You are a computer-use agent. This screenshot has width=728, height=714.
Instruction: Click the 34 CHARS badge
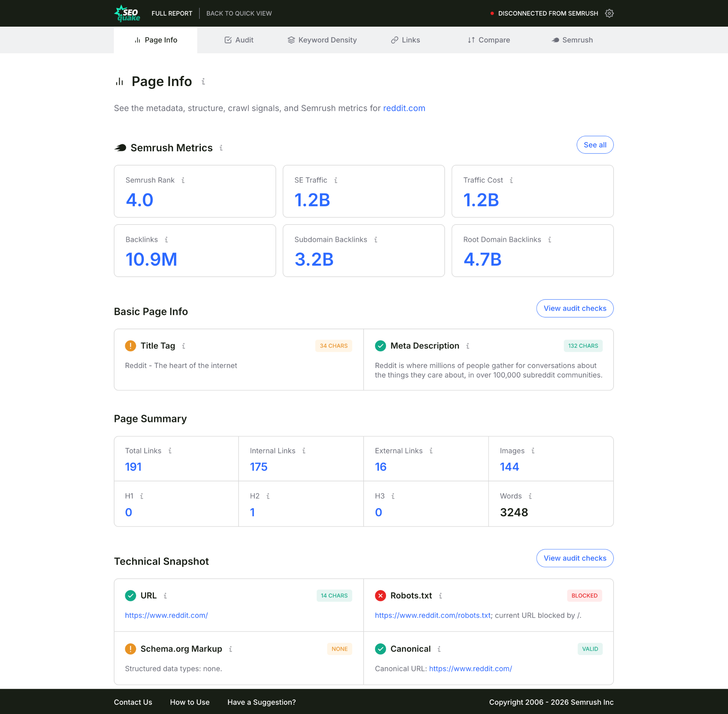click(333, 346)
